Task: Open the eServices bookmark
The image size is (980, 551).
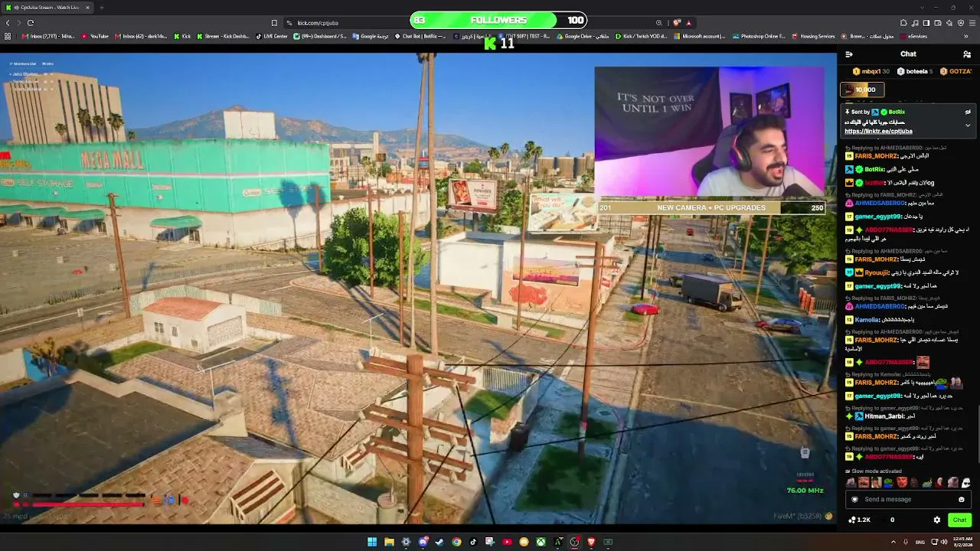Action: tap(913, 37)
